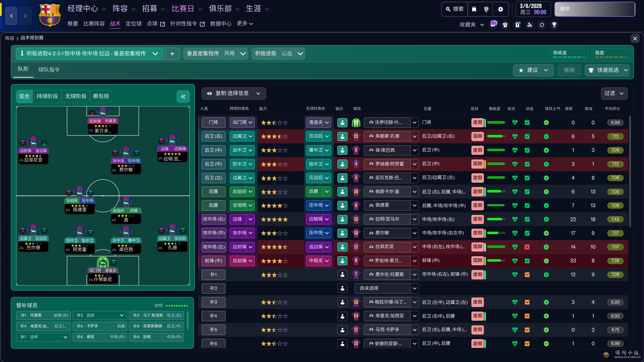Click the scout search person icon

pyautogui.click(x=530, y=25)
